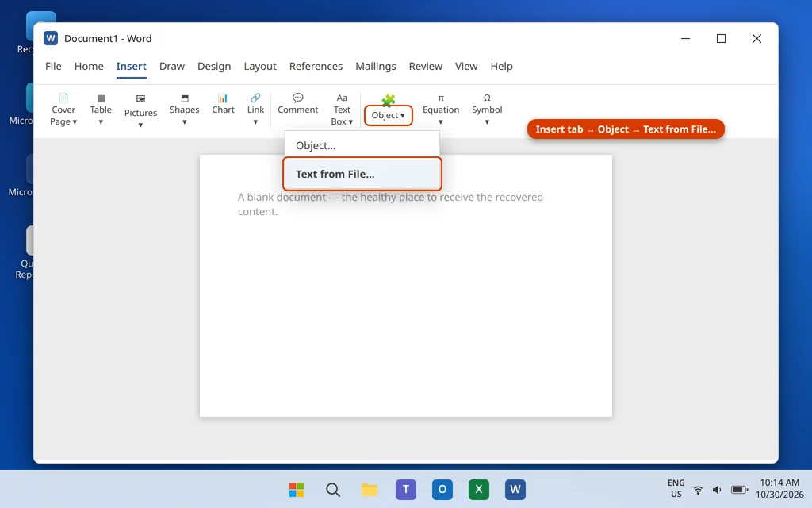
Task: Click the Table grid icon
Action: (101, 98)
